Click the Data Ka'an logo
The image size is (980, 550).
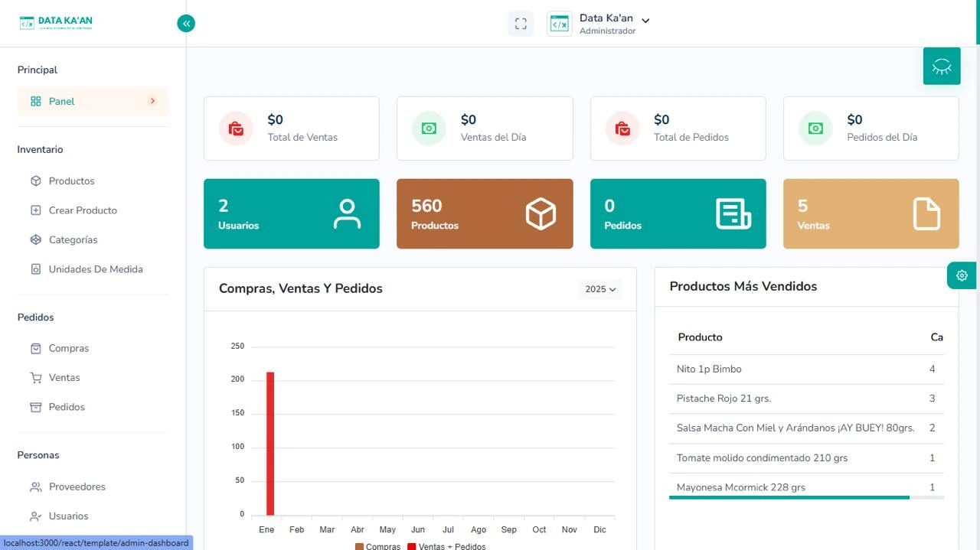56,24
